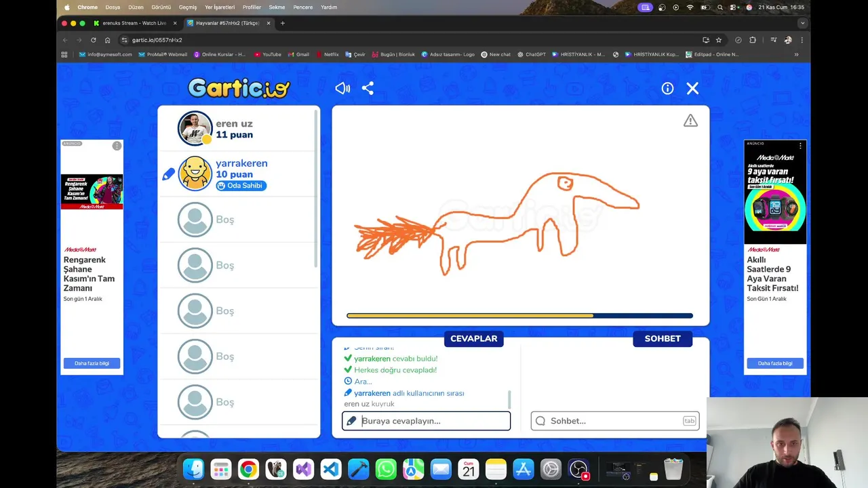Image resolution: width=868 pixels, height=488 pixels.
Task: Open Mail from the dock
Action: point(441,469)
